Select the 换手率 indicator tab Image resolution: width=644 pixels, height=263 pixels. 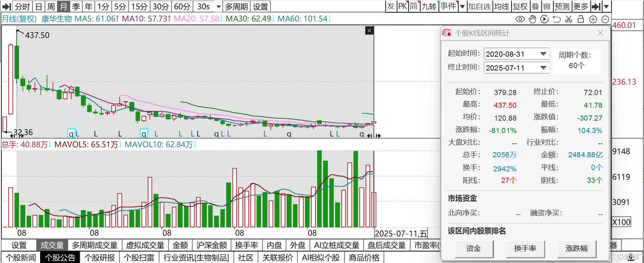click(x=247, y=245)
